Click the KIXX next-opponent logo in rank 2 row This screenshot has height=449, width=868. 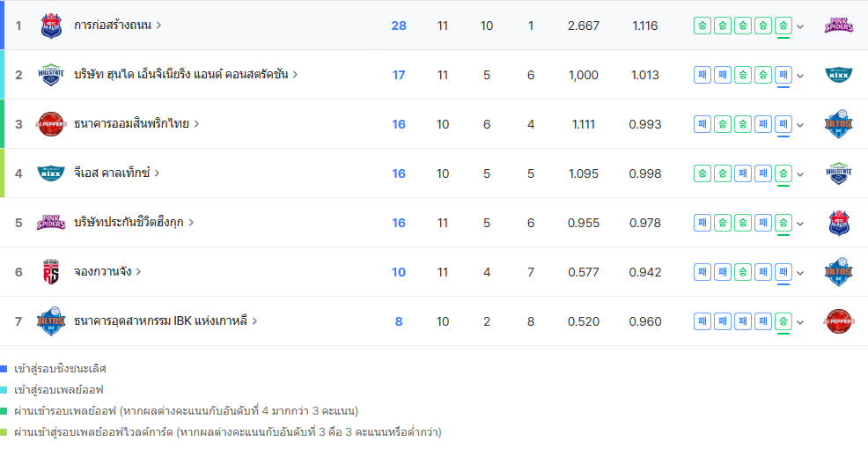coord(838,75)
